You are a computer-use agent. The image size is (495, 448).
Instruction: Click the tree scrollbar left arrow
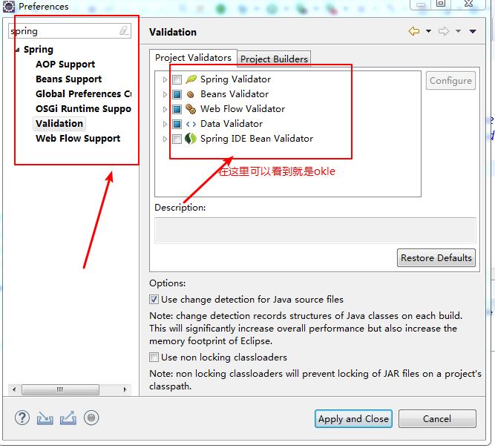[14, 389]
